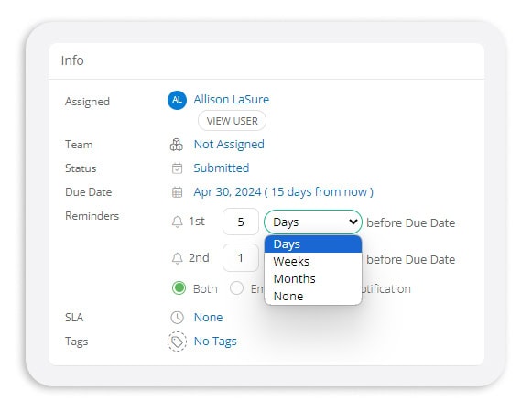Click the dropdown chevron arrow
This screenshot has height=412, width=532.
(x=353, y=222)
